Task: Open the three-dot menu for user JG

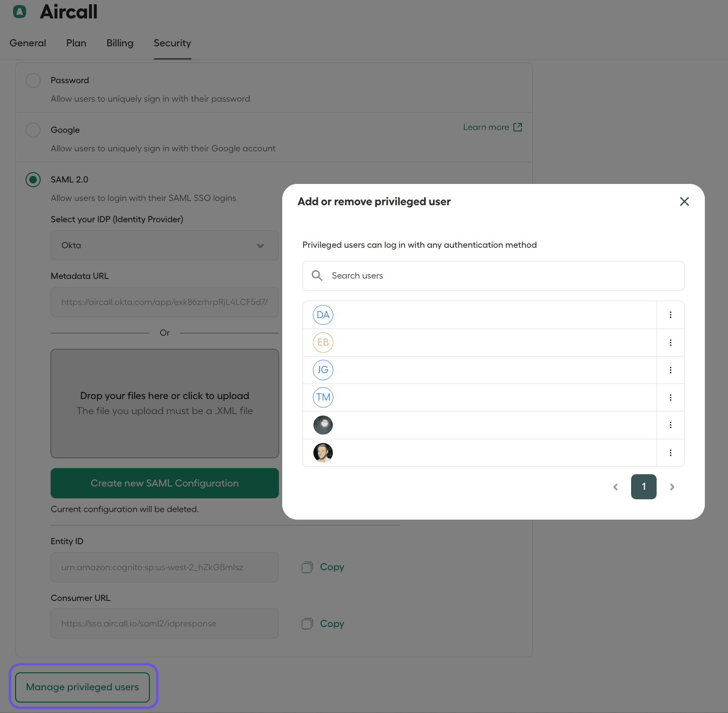Action: click(x=670, y=370)
